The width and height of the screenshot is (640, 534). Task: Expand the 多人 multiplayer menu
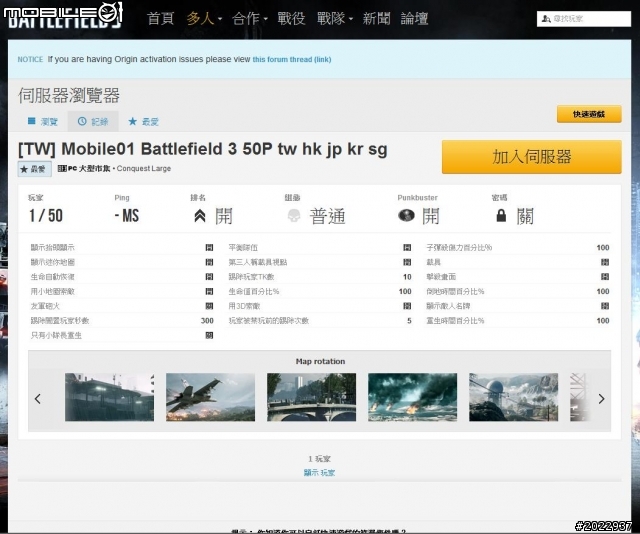click(x=204, y=19)
